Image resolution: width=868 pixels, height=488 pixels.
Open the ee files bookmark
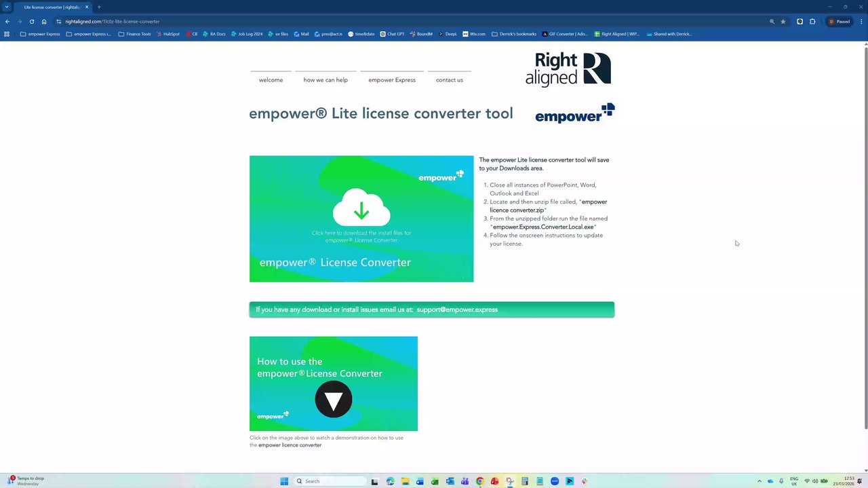[278, 34]
